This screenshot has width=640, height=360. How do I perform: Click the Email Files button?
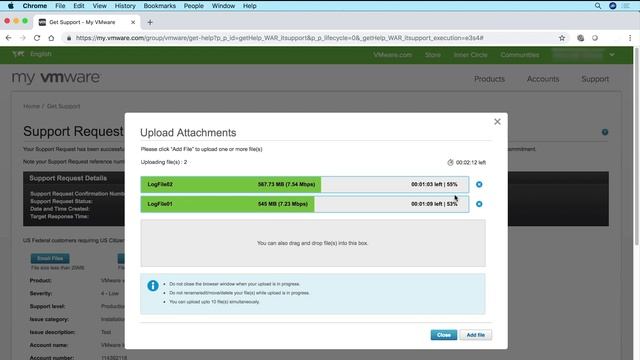click(50, 258)
